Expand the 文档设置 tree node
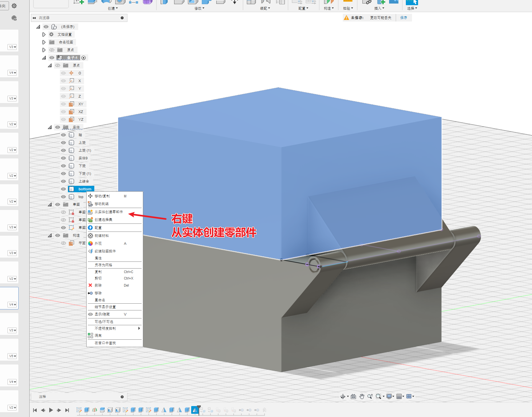 point(44,34)
